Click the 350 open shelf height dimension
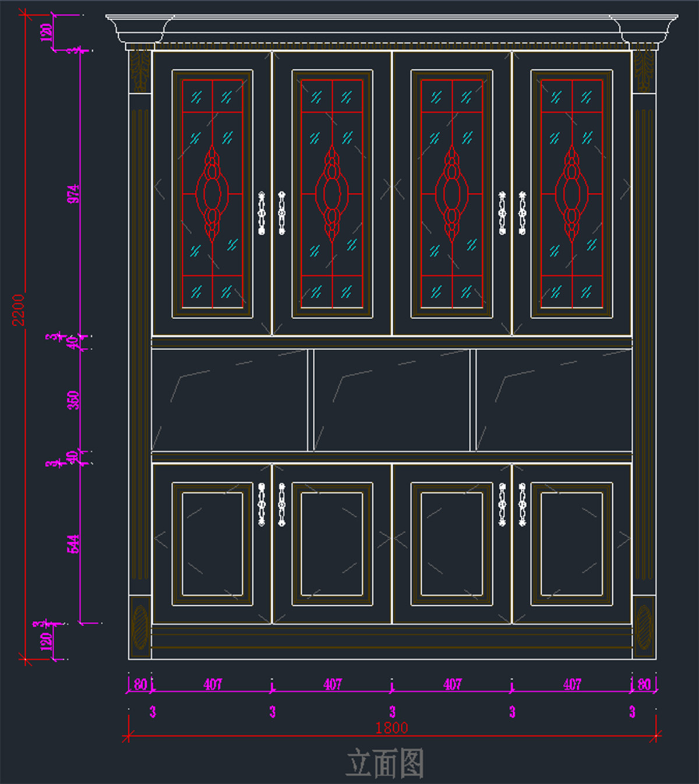Viewport: 699px width, 784px height. pyautogui.click(x=73, y=400)
